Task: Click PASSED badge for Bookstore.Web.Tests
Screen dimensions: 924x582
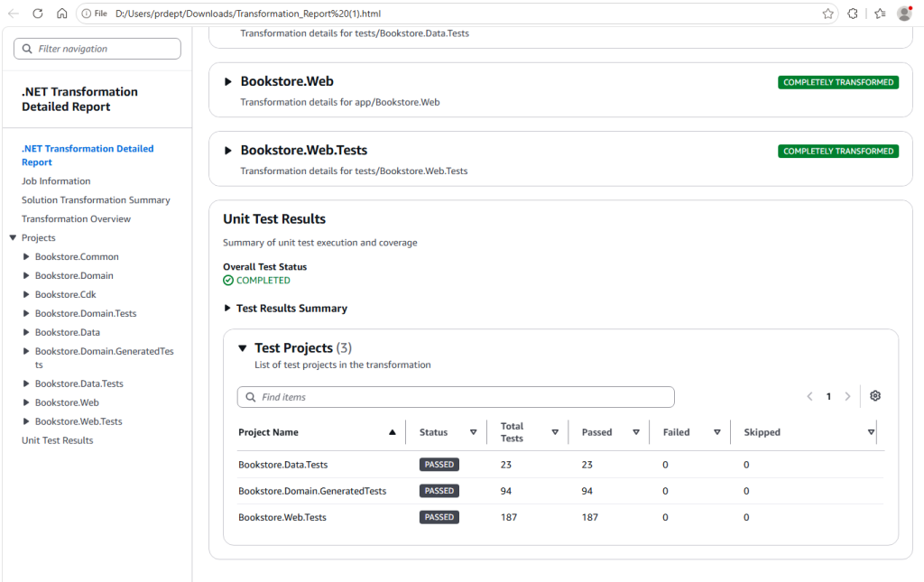Action: click(x=439, y=517)
